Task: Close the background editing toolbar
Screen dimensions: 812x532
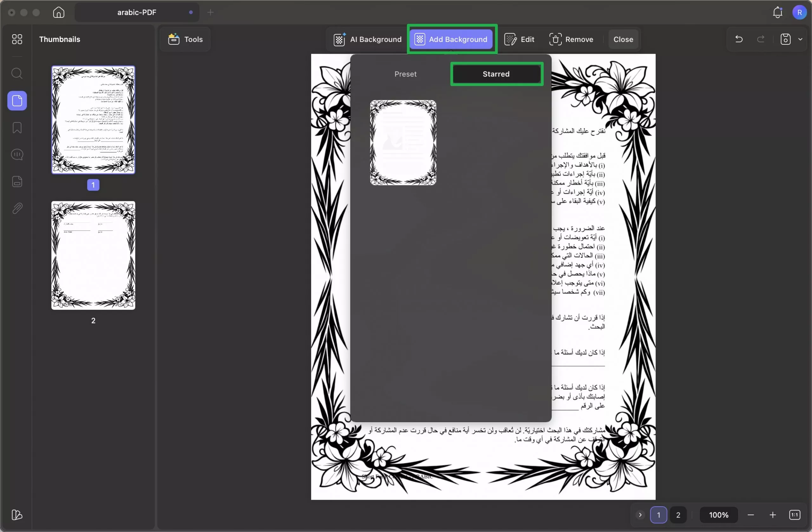Action: click(623, 39)
